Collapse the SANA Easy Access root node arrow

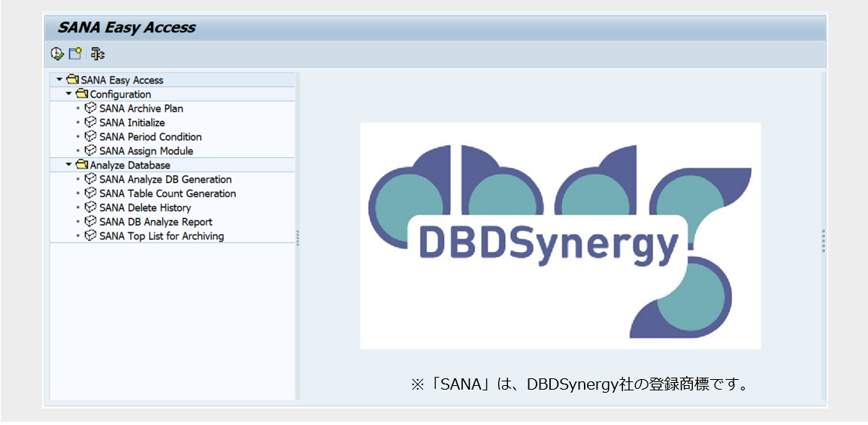coord(60,80)
